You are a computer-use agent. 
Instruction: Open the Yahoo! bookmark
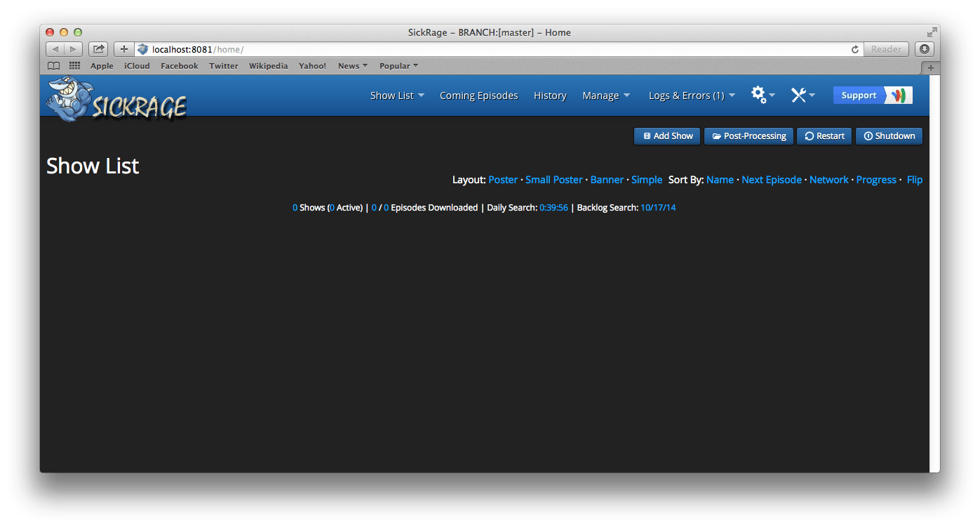point(312,66)
